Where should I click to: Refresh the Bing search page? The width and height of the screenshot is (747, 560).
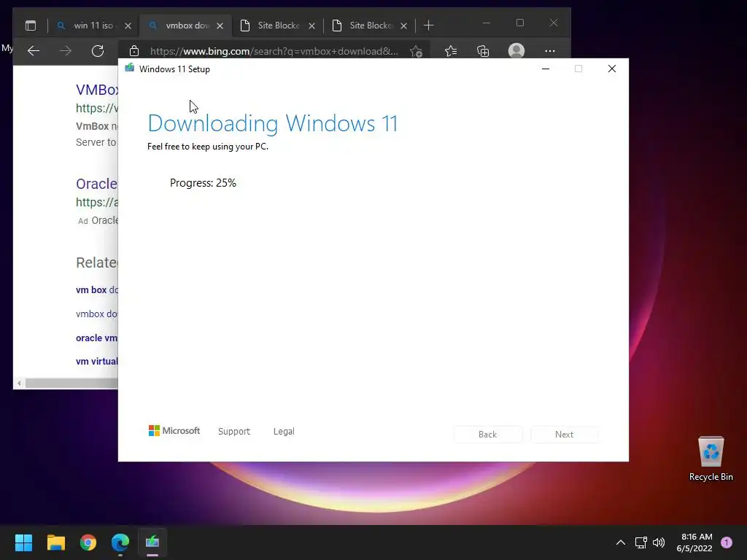click(98, 51)
